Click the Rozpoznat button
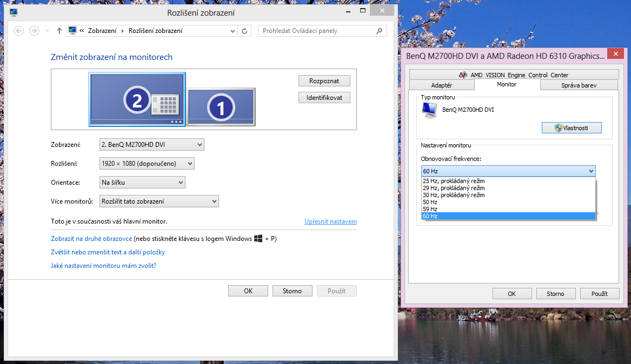 pyautogui.click(x=324, y=81)
